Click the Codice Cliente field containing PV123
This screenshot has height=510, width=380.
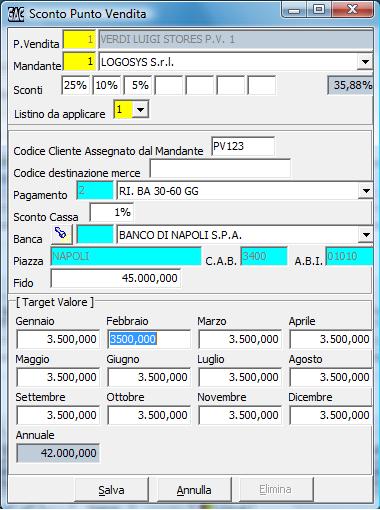pyautogui.click(x=243, y=146)
